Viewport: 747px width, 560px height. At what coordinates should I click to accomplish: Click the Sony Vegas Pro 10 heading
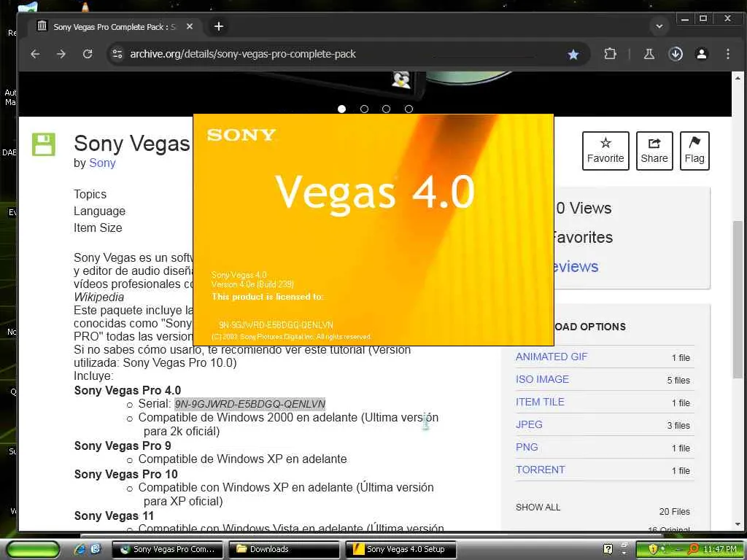(x=125, y=474)
